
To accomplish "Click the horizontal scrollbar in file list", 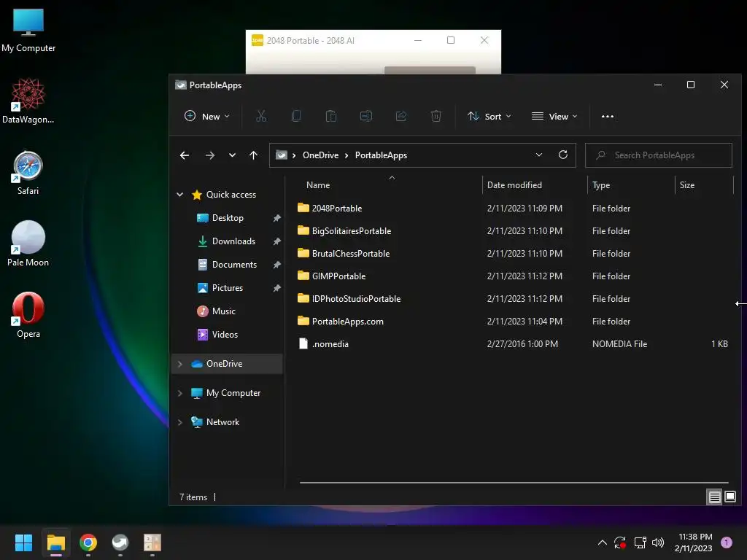I will (x=514, y=483).
